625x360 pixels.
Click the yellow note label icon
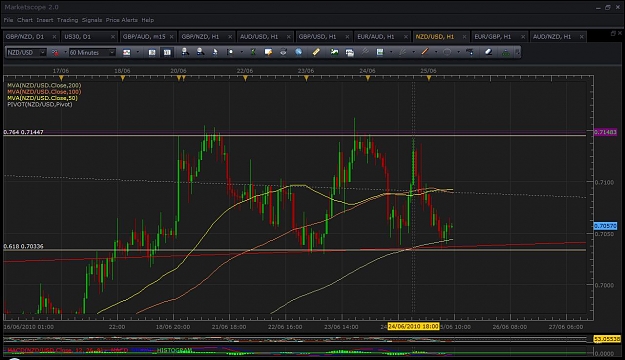(268, 52)
